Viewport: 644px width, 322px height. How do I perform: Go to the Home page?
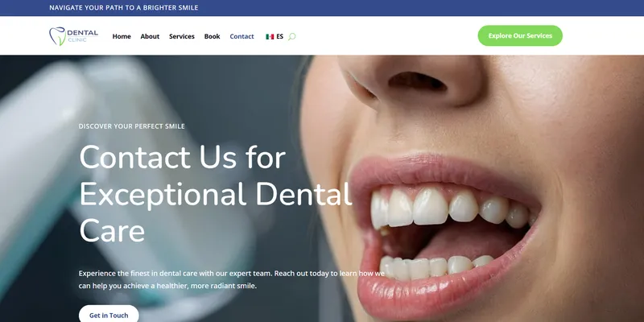pyautogui.click(x=122, y=36)
